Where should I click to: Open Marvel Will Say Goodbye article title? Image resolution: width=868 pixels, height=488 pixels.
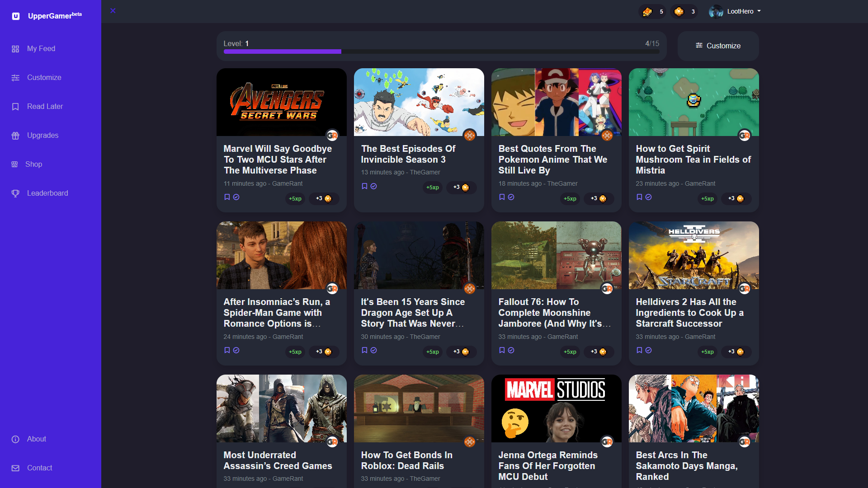(278, 160)
